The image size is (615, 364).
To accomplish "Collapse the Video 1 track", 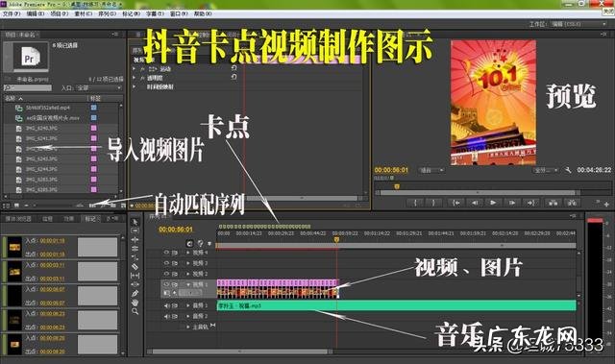I will pyautogui.click(x=188, y=284).
